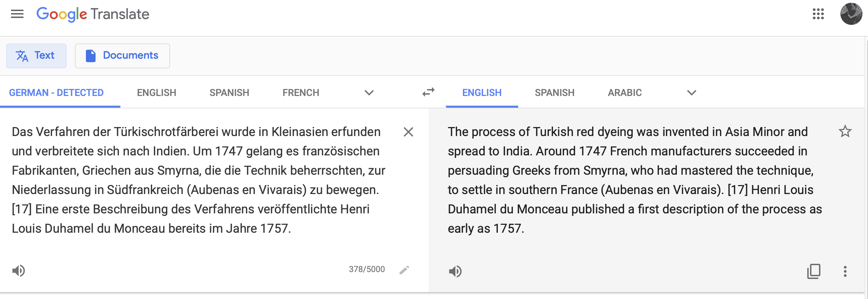Click the pencil edit icon
868x299 pixels.
pyautogui.click(x=404, y=270)
